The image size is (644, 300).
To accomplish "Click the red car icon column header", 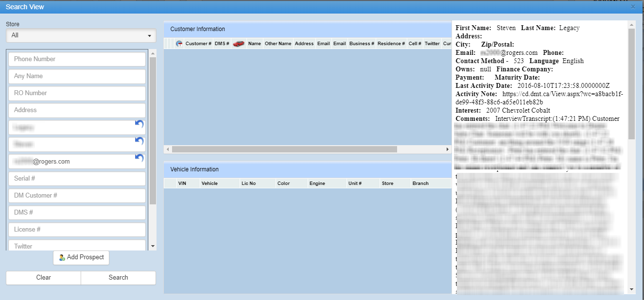I will click(238, 44).
